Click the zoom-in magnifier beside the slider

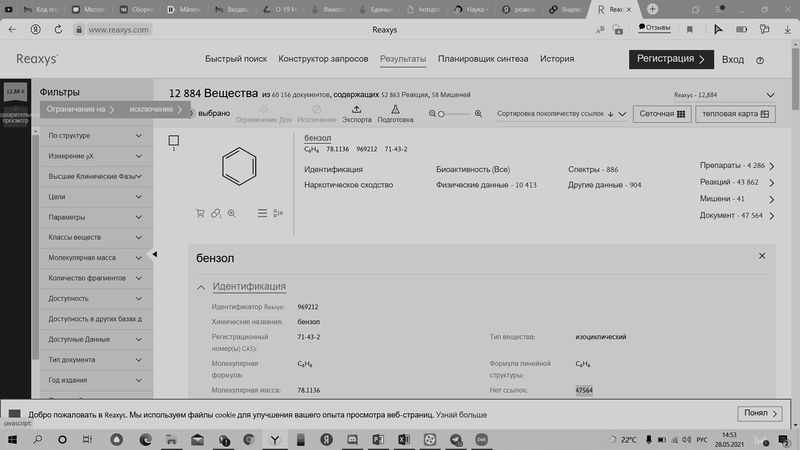[x=481, y=114]
